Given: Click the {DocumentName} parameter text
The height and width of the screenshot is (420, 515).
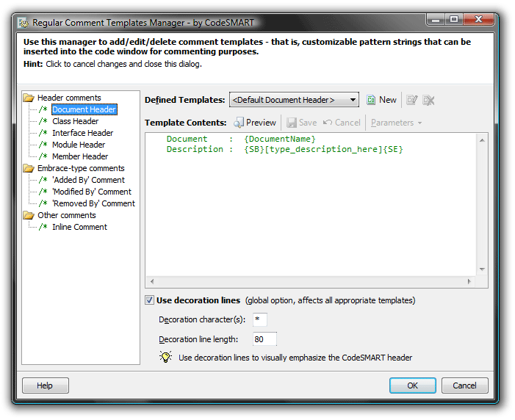Looking at the screenshot, I should tap(280, 139).
